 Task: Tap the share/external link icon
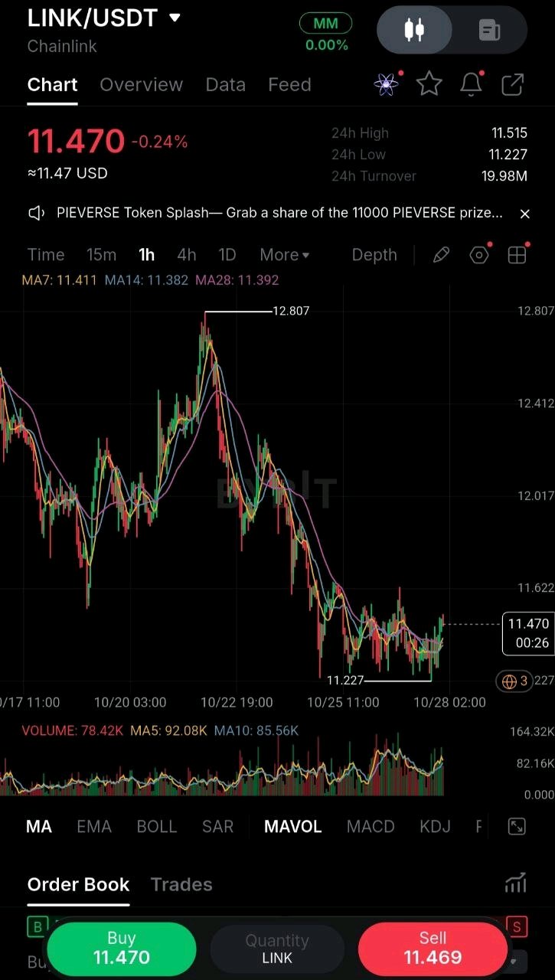pyautogui.click(x=512, y=84)
